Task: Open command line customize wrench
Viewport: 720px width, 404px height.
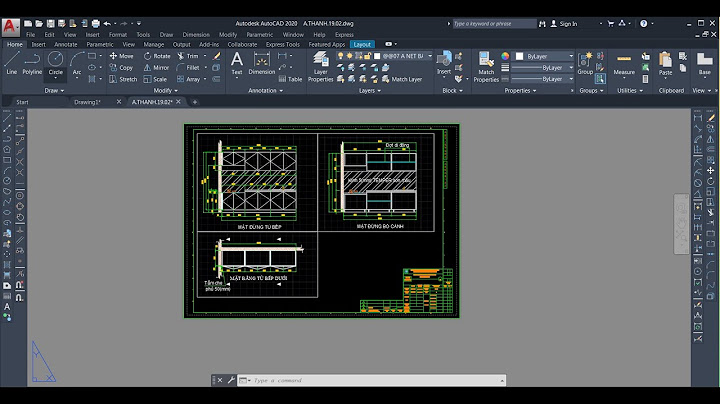Action: tap(231, 380)
